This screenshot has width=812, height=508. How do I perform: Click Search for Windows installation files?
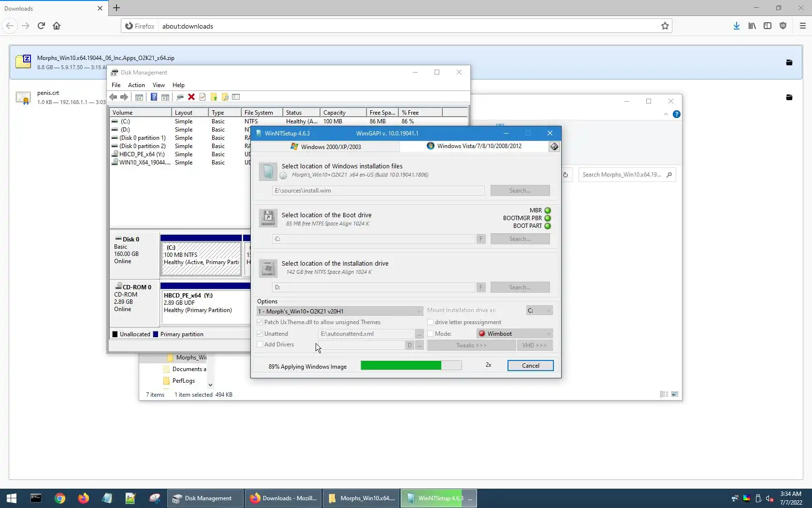[520, 191]
